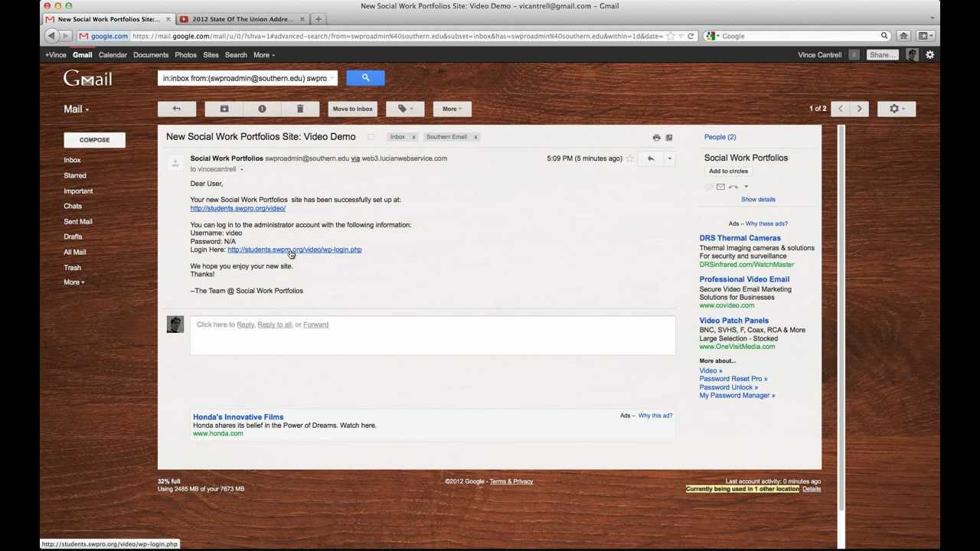Click Reply in the reply box
This screenshot has height=551, width=980.
(x=245, y=324)
